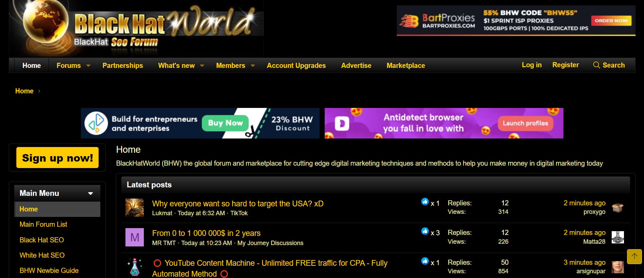Screen dimensions: 644x278
Task: Open MR TMT's purple M avatar
Action: tap(135, 237)
